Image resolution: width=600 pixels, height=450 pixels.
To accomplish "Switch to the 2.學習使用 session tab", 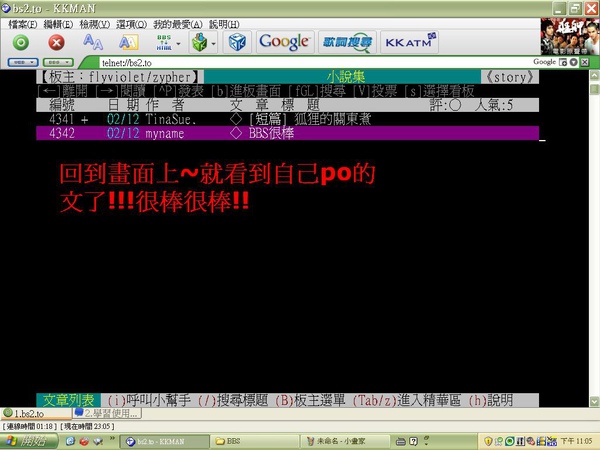I will (x=107, y=413).
